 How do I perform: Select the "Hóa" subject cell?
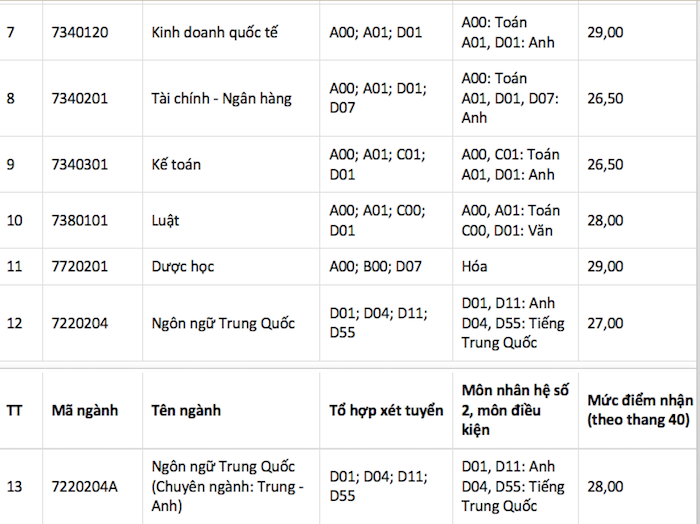pyautogui.click(x=475, y=267)
